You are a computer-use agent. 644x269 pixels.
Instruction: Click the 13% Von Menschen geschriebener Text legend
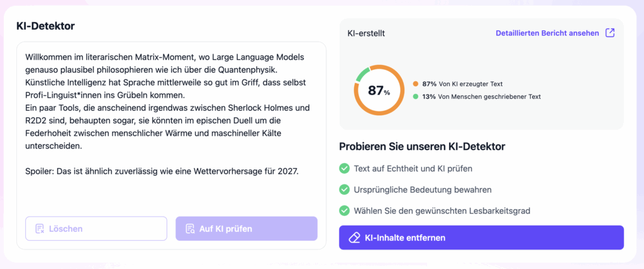(481, 96)
